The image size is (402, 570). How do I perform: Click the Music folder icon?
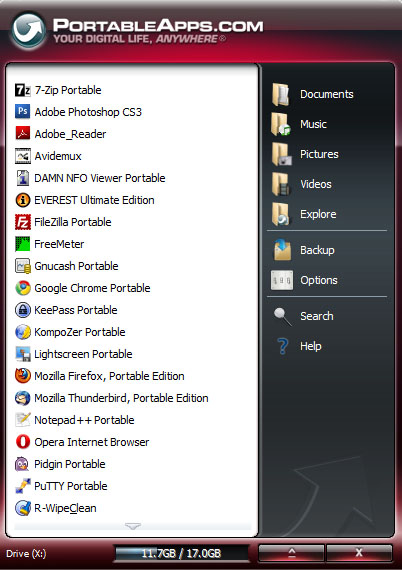click(x=281, y=124)
